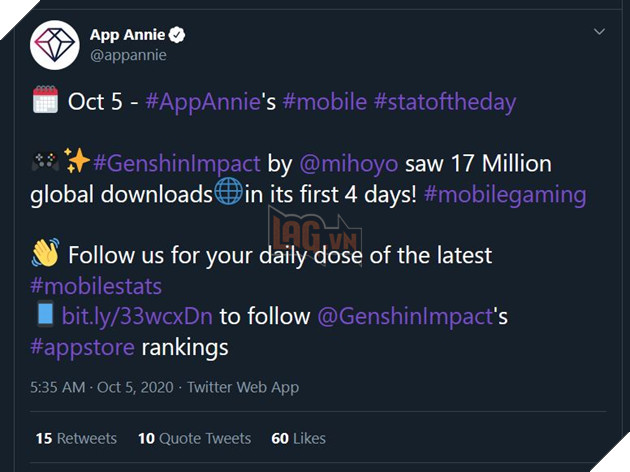Follow the bit.ly/33wcxDn link

pyautogui.click(x=138, y=317)
